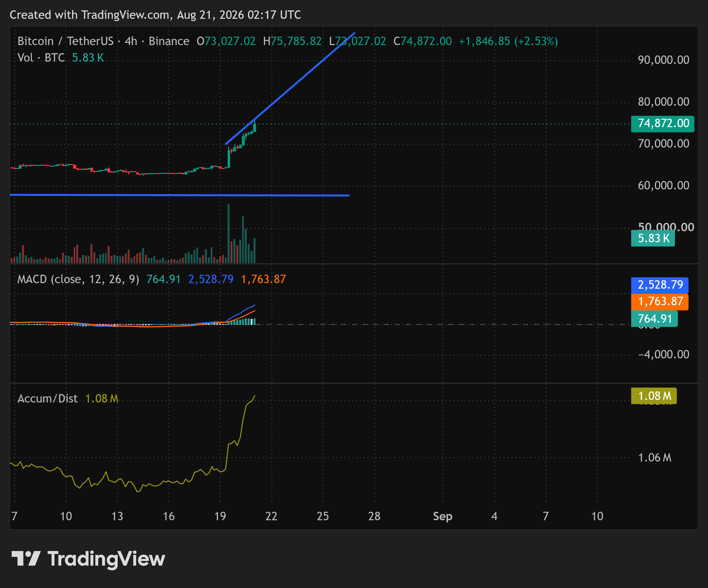Select the ascending blue trend line
This screenshot has height=588, width=708.
[x=290, y=89]
